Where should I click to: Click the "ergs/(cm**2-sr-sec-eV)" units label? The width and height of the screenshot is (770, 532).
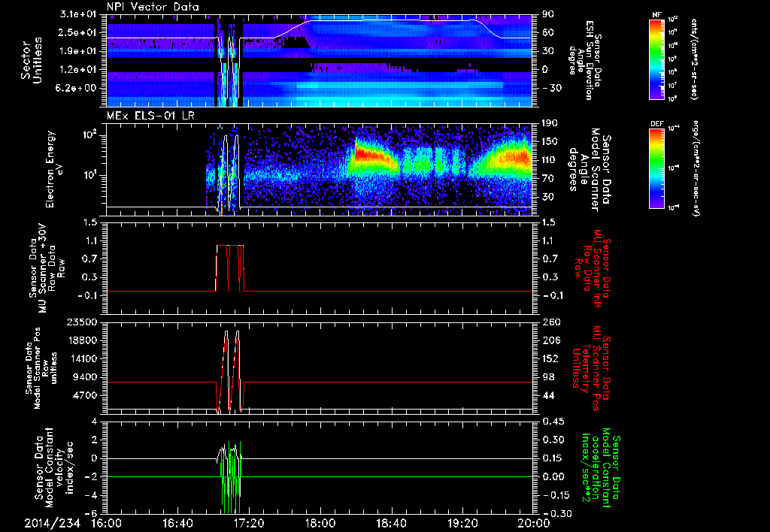tap(696, 168)
